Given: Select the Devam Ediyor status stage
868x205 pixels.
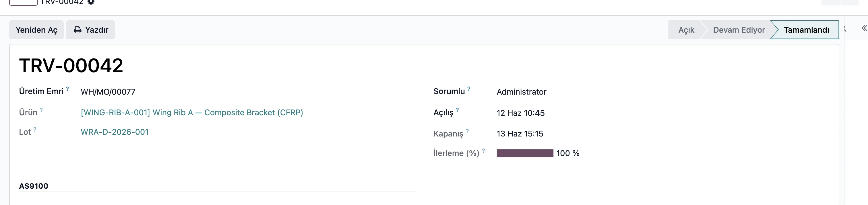Looking at the screenshot, I should pyautogui.click(x=739, y=30).
